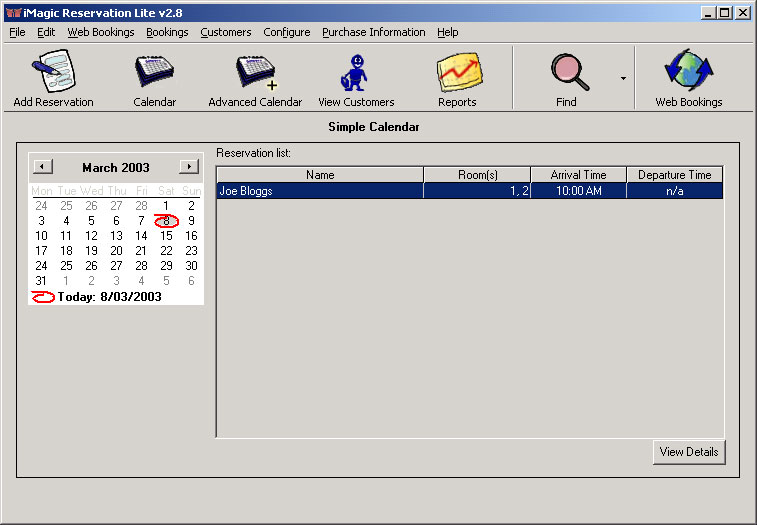Open the File menu
Screen dimensions: 757x525
(x=17, y=32)
